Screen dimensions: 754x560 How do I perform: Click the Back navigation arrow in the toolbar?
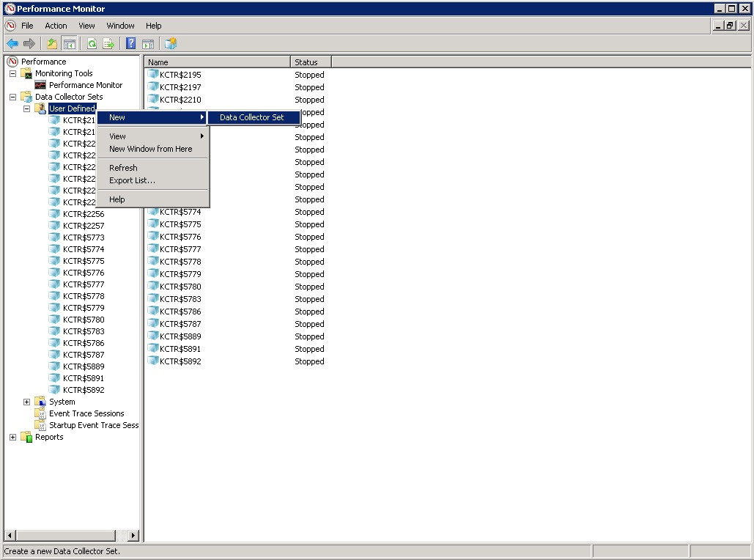coord(12,43)
